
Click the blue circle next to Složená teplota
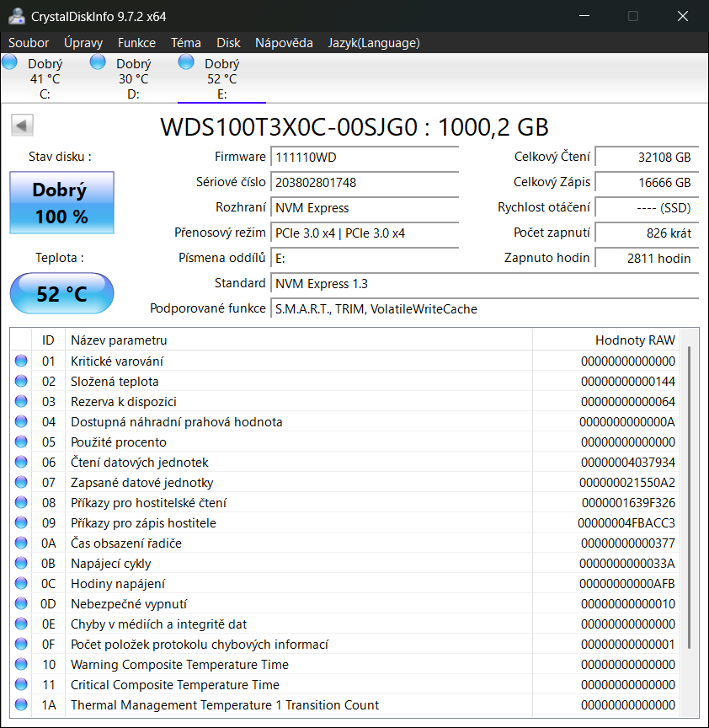[20, 381]
